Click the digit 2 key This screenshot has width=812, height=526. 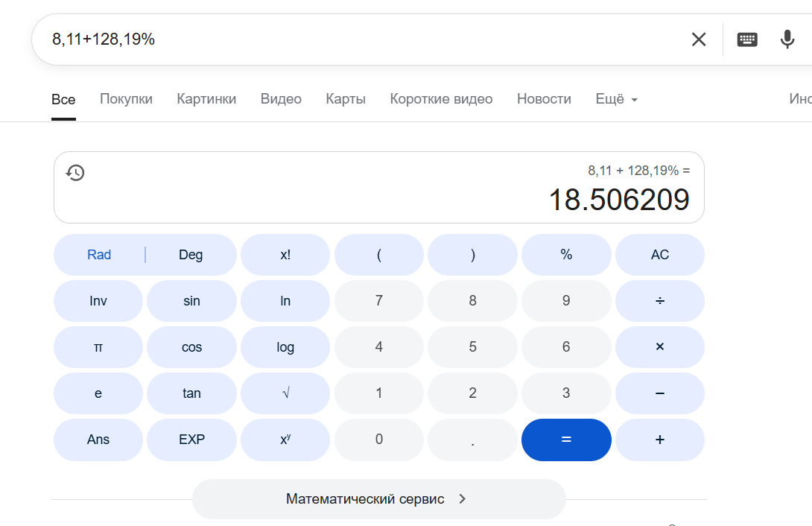pyautogui.click(x=472, y=393)
